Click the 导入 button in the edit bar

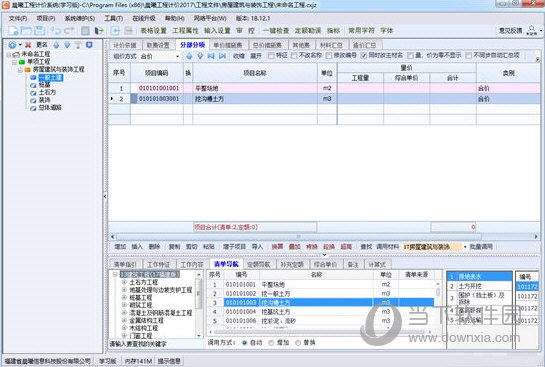(257, 247)
